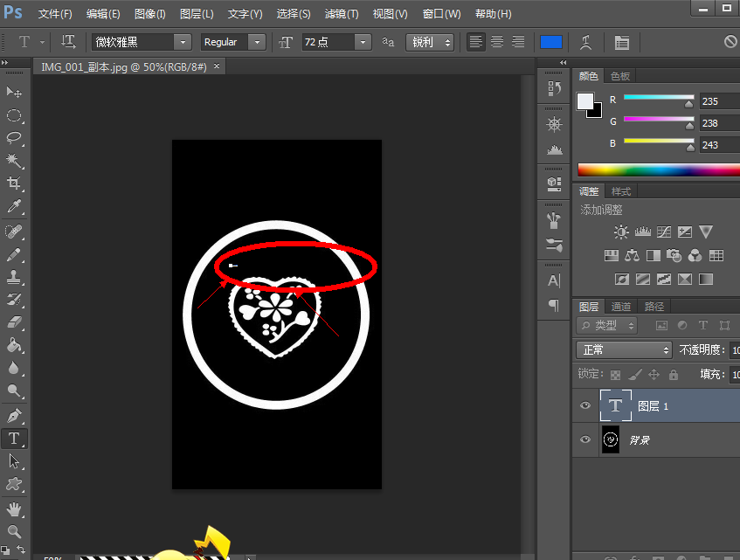740x560 pixels.
Task: Open the 图像(I) menu
Action: [x=149, y=14]
